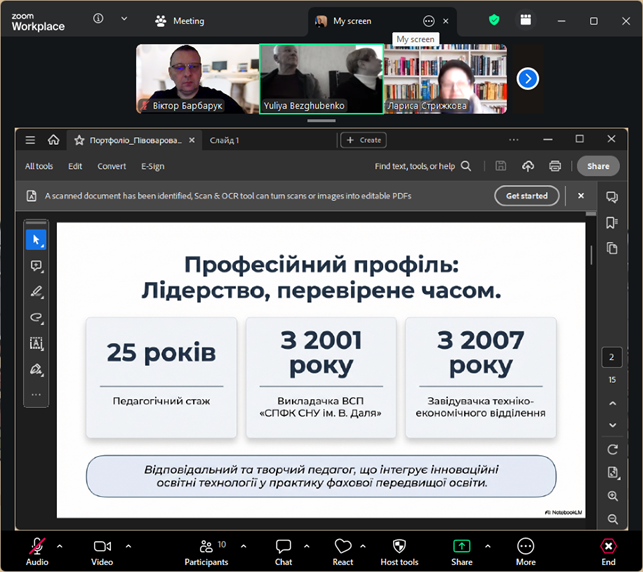Open the page thumbnails panel icon

pos(612,248)
